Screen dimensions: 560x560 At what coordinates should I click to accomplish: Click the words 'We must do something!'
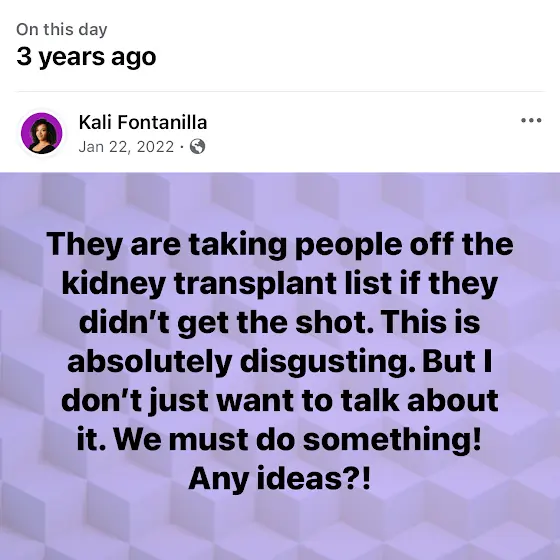pyautogui.click(x=298, y=439)
